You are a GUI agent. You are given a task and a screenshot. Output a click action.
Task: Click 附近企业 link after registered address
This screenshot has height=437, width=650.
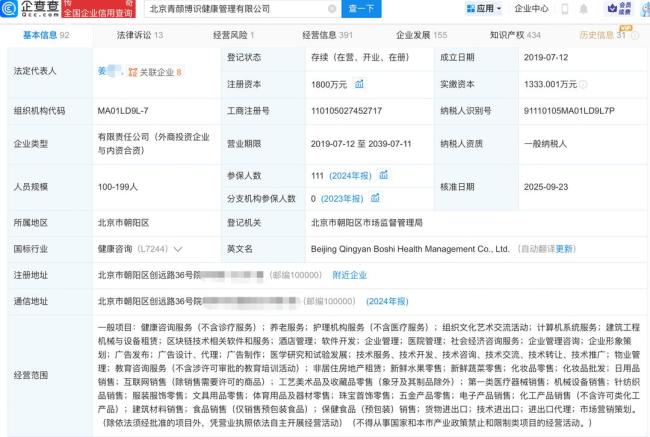tap(349, 275)
